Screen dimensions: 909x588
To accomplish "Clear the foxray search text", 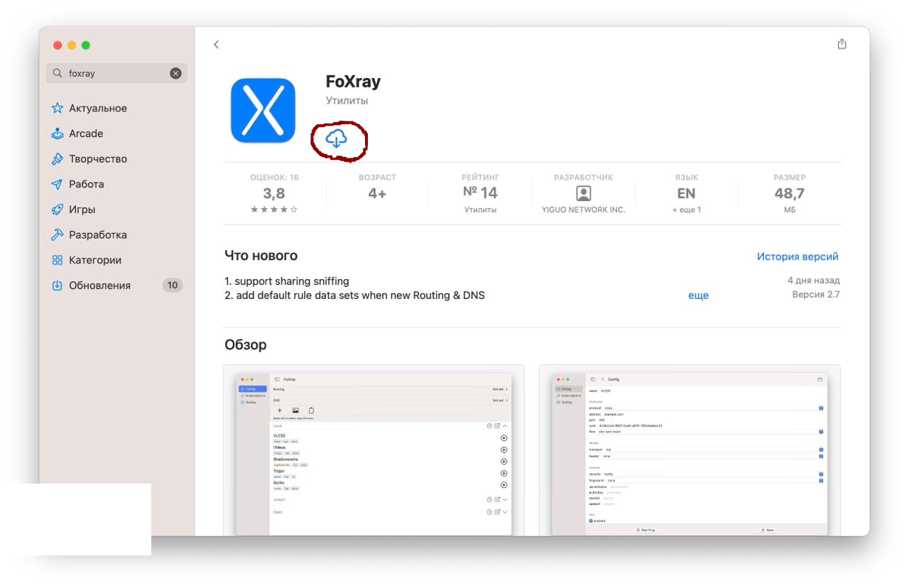I will tap(175, 73).
